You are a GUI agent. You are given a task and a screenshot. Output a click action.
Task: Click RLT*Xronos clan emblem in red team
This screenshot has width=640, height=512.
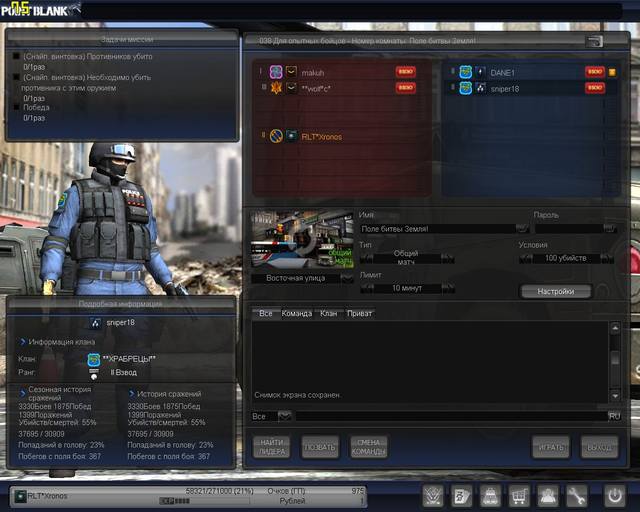pos(276,136)
